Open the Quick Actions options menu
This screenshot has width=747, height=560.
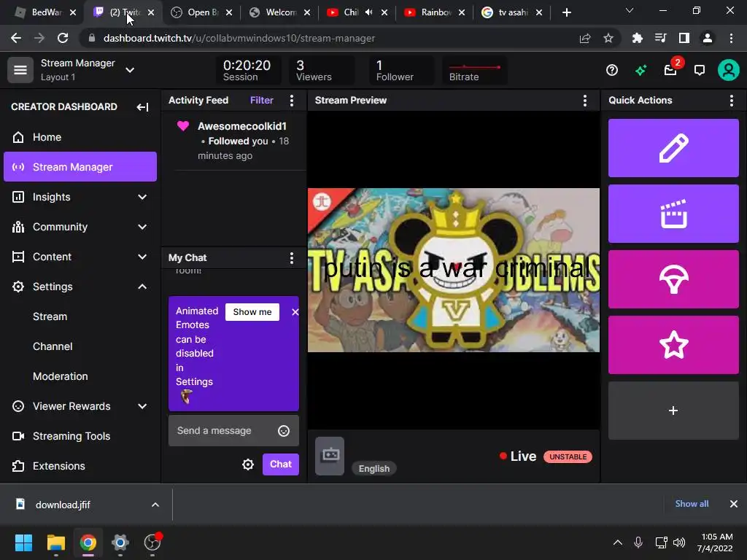(x=731, y=100)
